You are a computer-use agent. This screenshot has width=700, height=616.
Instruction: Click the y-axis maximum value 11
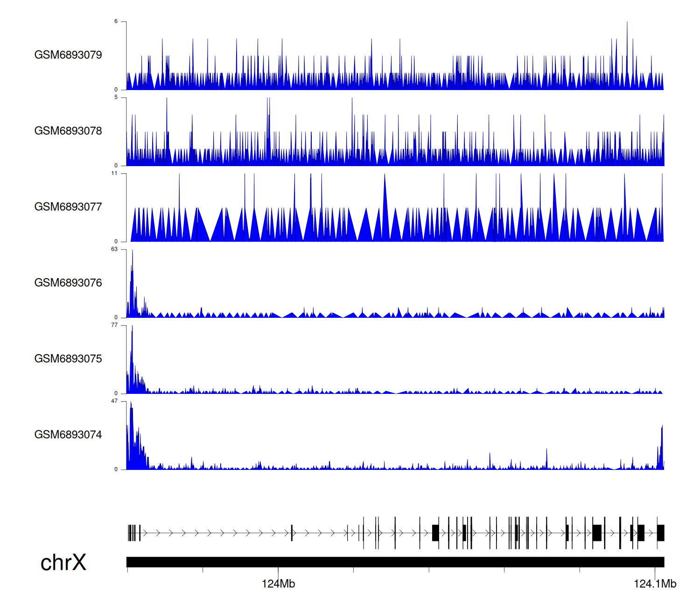(x=114, y=173)
